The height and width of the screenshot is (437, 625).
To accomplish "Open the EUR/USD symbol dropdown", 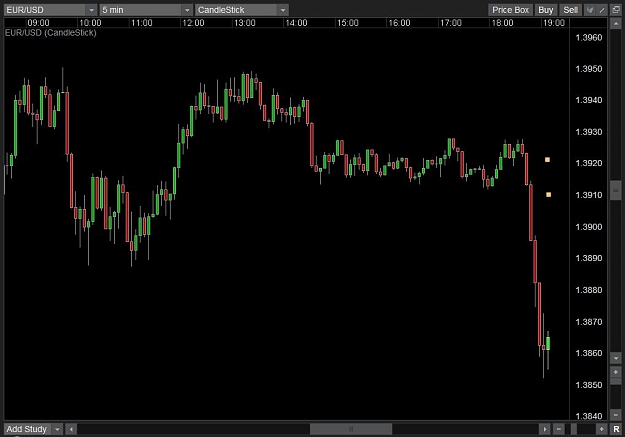I will coord(50,10).
